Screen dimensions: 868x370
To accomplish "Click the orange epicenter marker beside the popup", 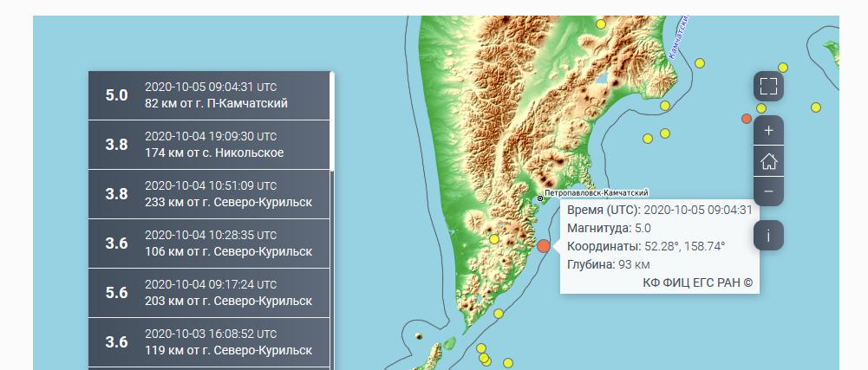I will click(544, 246).
